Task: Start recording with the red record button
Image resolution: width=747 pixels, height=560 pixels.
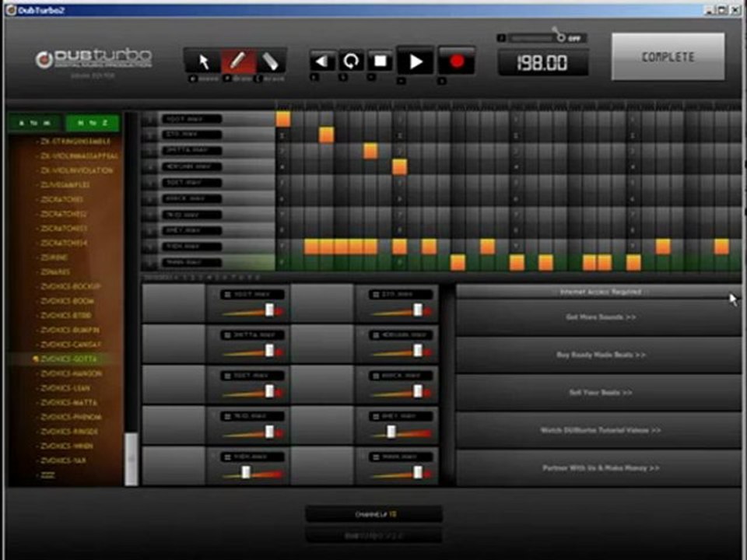Action: click(457, 61)
